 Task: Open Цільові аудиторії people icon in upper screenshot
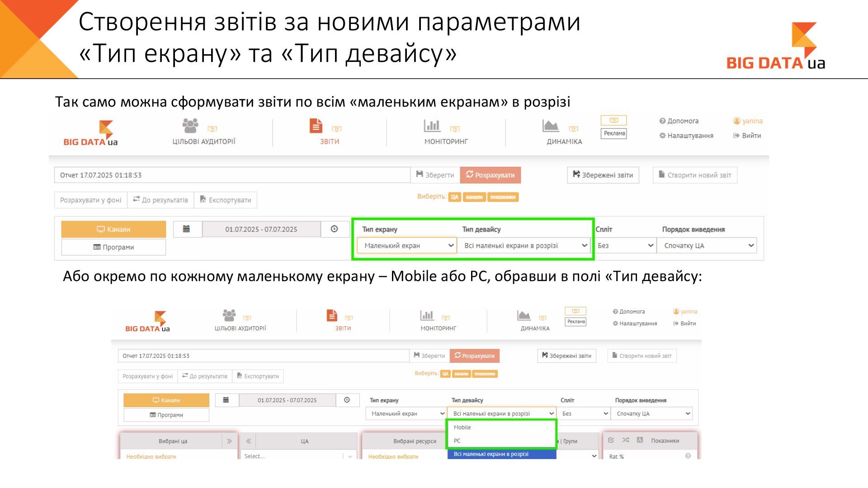[x=190, y=126]
